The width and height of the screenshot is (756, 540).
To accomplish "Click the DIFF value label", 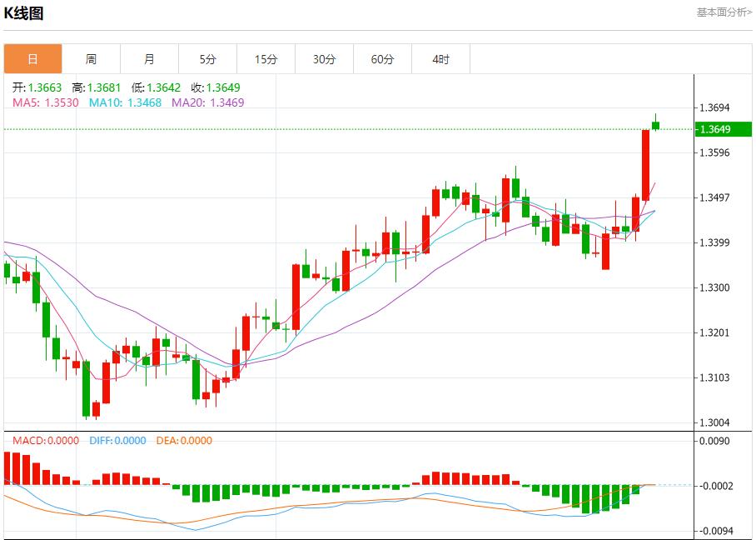I will pos(117,441).
